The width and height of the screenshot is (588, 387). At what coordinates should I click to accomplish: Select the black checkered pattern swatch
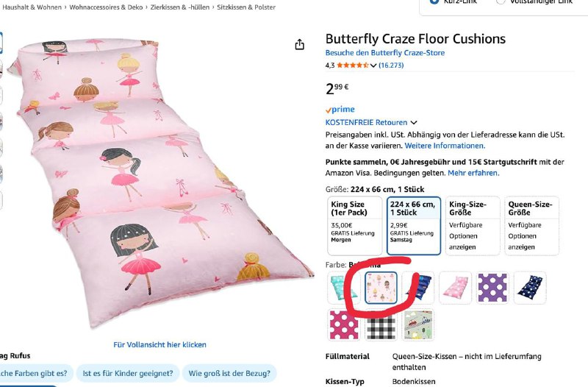381,325
